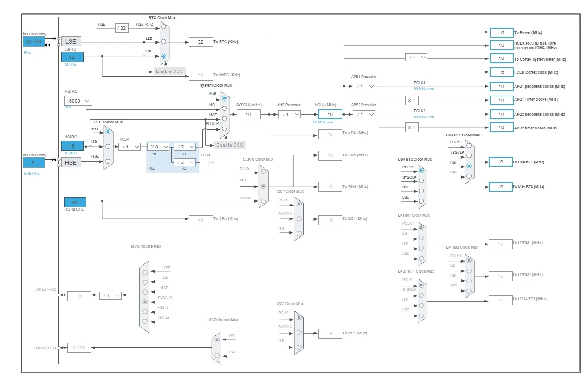Click the LSE oscillator button
Image resolution: width=588 pixels, height=379 pixels.
point(71,41)
